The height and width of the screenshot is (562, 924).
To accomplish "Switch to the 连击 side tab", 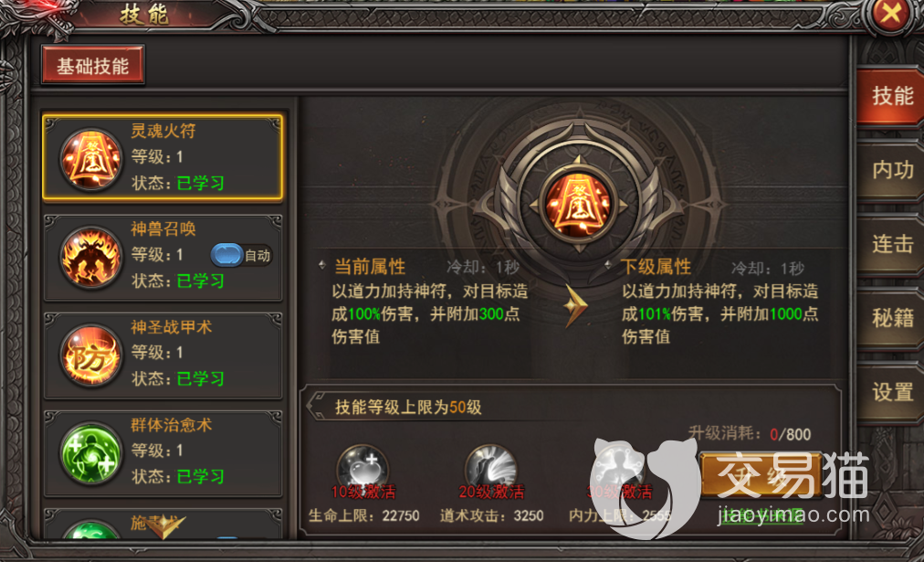I will click(892, 244).
